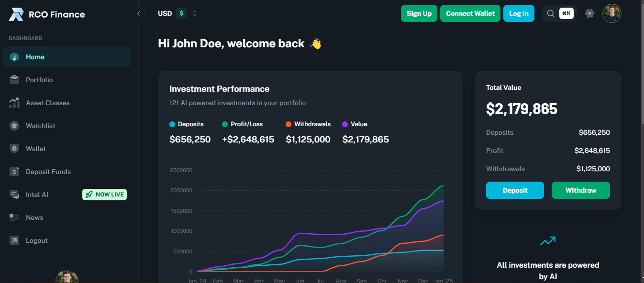This screenshot has width=644, height=283.
Task: Open the USD currency dropdown
Action: tap(178, 13)
